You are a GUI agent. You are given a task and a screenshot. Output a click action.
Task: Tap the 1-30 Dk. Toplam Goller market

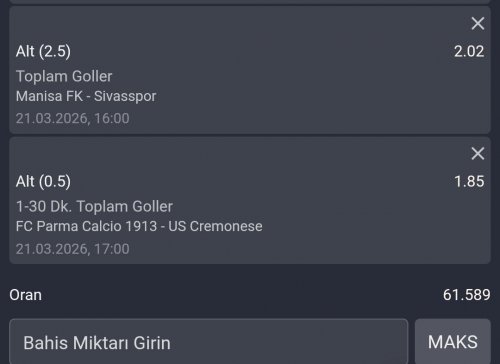point(94,207)
